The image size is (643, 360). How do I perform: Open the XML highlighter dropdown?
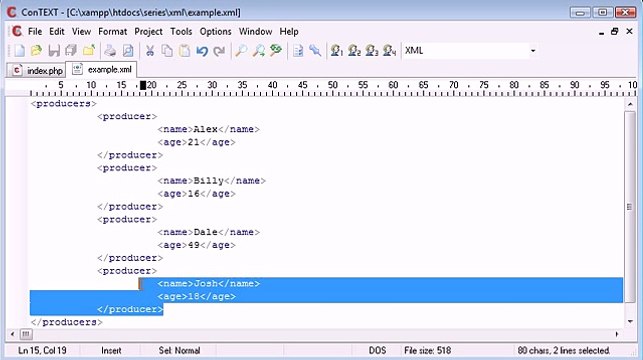click(533, 51)
